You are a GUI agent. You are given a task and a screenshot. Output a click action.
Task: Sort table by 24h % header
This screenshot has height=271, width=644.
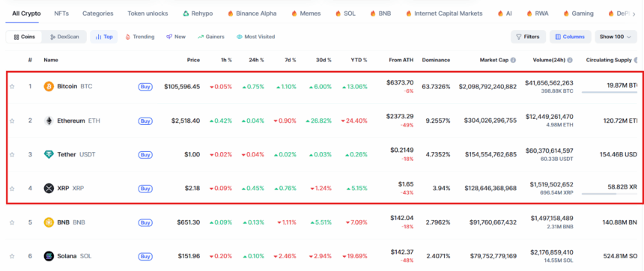coord(256,60)
